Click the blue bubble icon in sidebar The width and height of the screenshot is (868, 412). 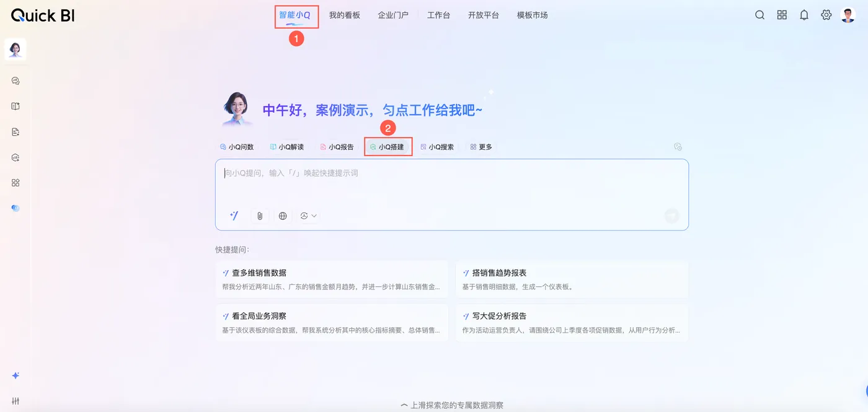[15, 208]
